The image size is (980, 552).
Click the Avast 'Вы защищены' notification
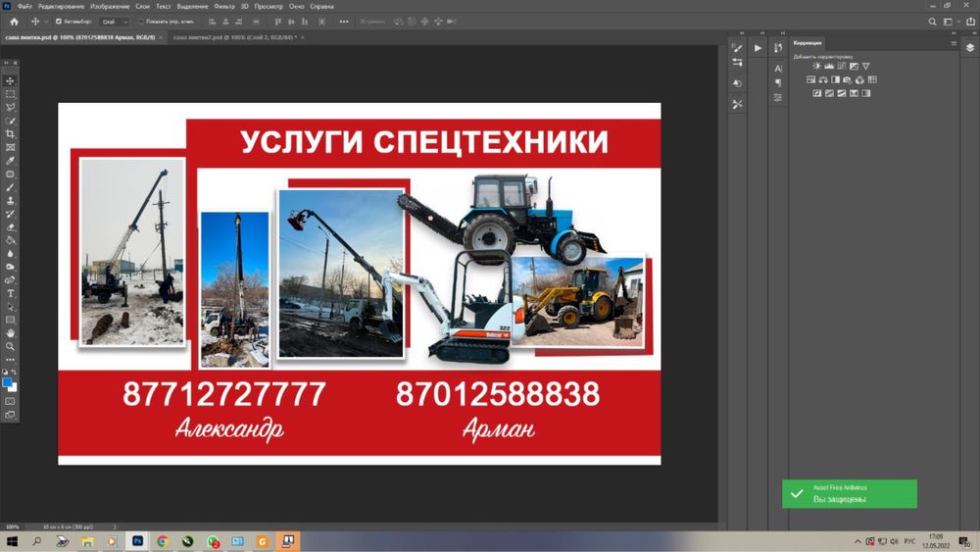coord(850,494)
